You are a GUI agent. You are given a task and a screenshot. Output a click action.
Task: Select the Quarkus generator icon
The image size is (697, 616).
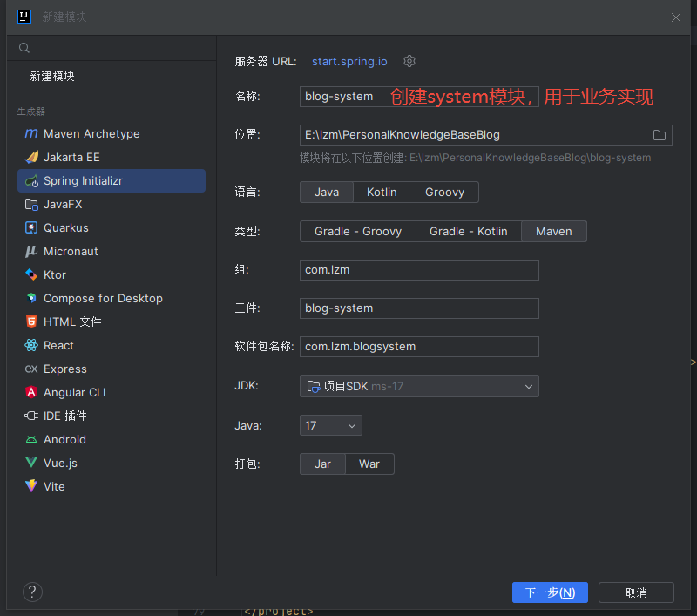click(31, 227)
